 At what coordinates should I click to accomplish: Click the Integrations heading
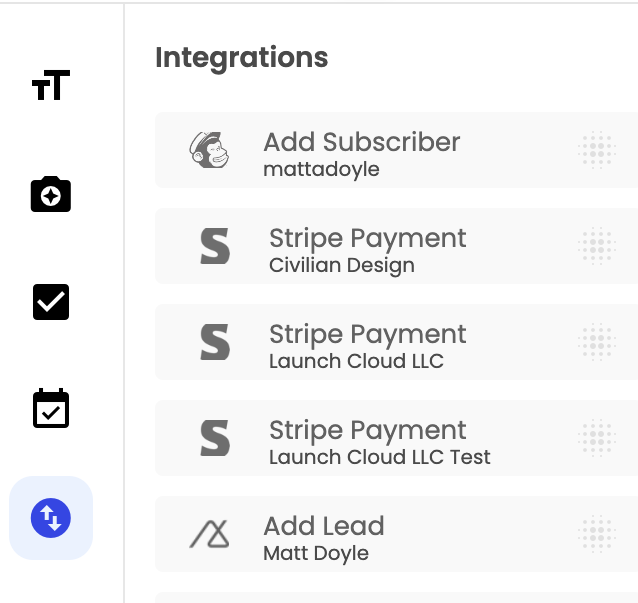click(242, 58)
